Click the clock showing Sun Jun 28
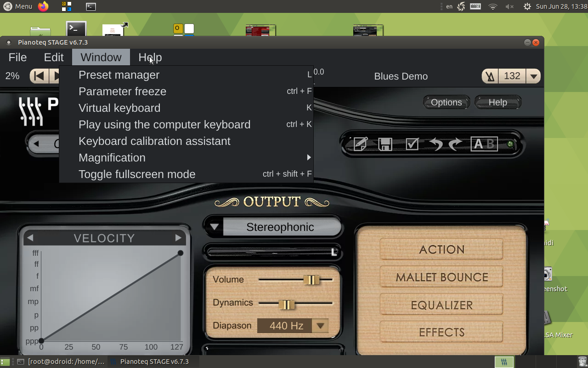Image resolution: width=588 pixels, height=368 pixels. click(561, 6)
